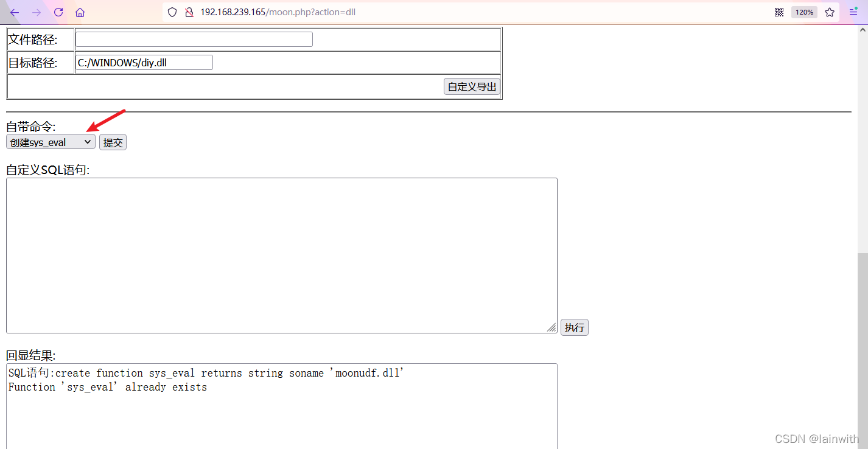
Task: Click inside the 自定义SQL语句 textarea
Action: pyautogui.click(x=282, y=256)
